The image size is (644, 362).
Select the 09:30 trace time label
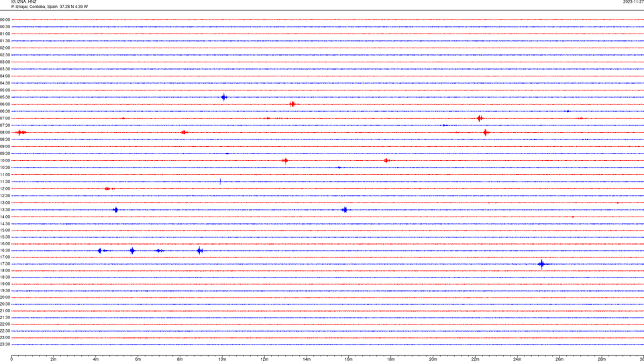[5, 154]
